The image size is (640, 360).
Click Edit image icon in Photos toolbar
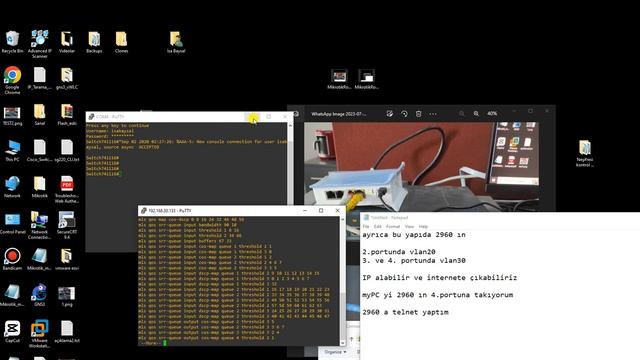tap(390, 114)
